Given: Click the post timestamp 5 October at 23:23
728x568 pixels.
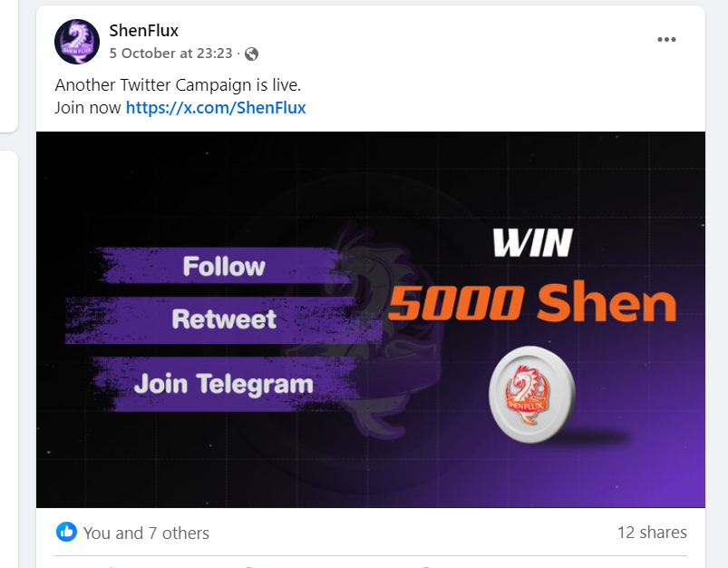Looking at the screenshot, I should [170, 54].
